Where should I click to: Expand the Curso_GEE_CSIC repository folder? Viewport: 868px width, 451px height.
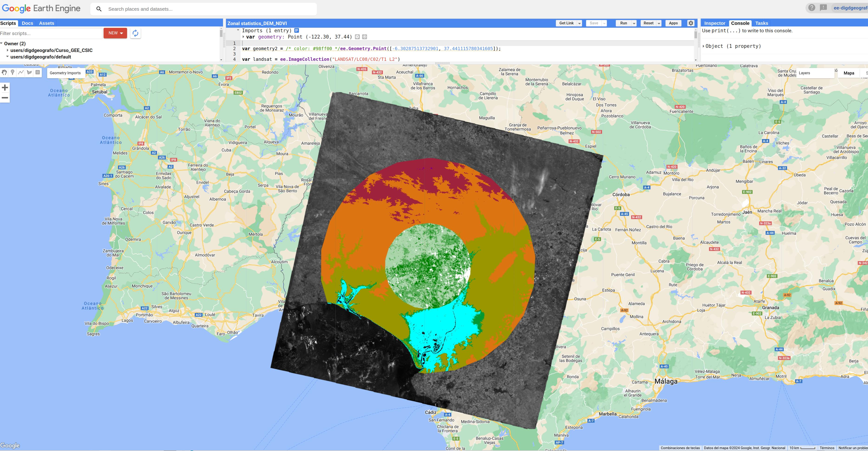[7, 50]
